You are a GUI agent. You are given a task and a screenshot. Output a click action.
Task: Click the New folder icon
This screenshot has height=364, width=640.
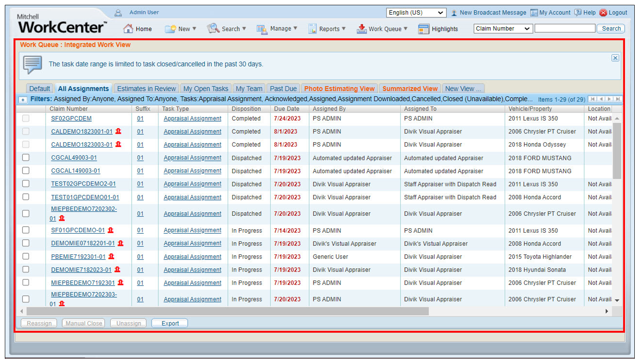pyautogui.click(x=170, y=29)
